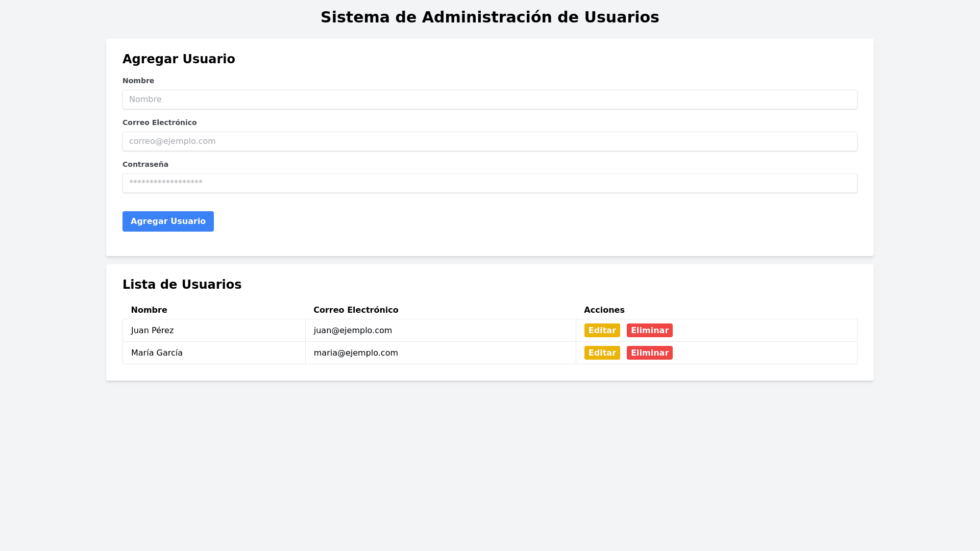Click the Contraseña field label
Viewport: 980px width, 551px height.
pyautogui.click(x=145, y=164)
